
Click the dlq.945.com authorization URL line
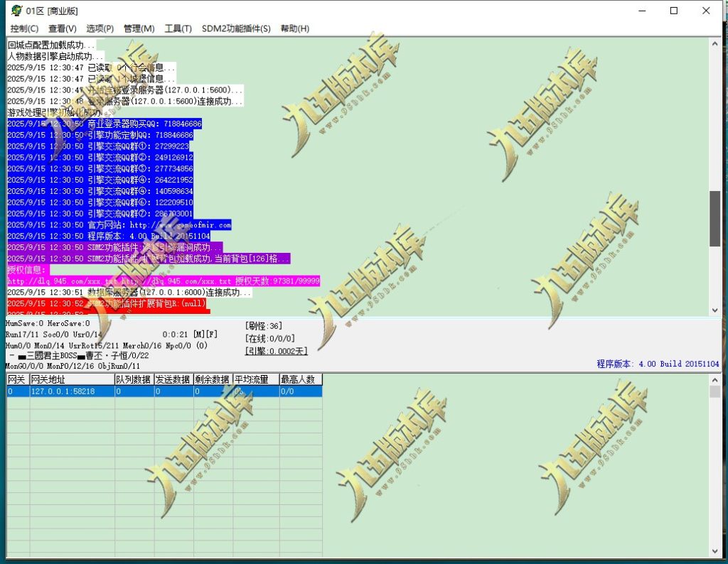pos(163,281)
